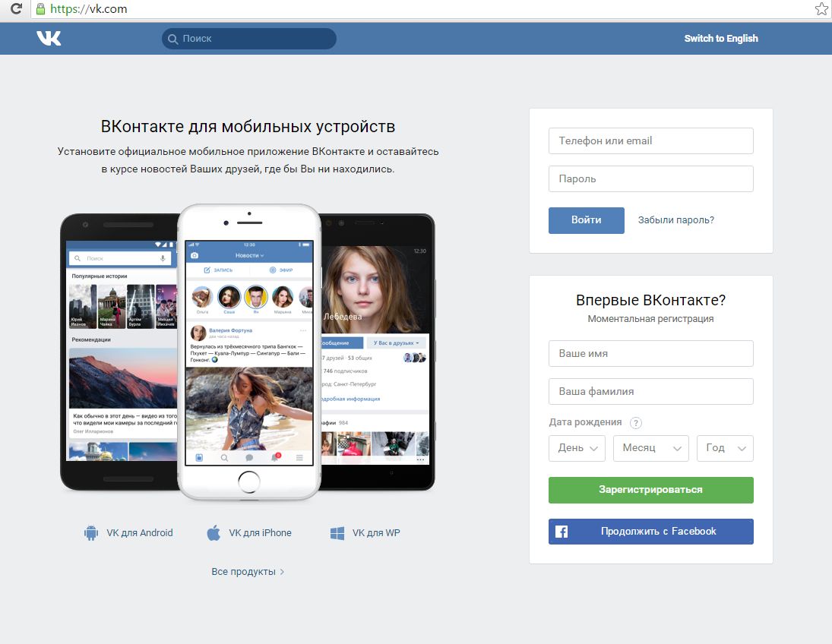This screenshot has height=644, width=832.
Task: Switch to English language
Action: (720, 39)
